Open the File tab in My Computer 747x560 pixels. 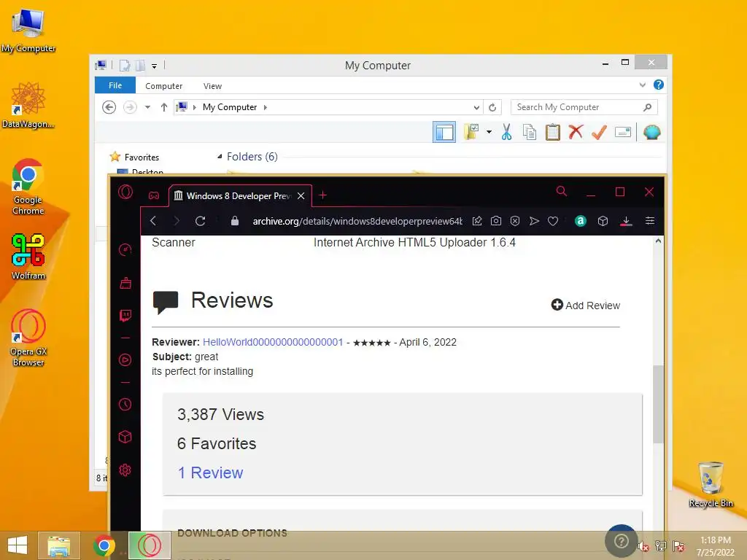point(115,85)
